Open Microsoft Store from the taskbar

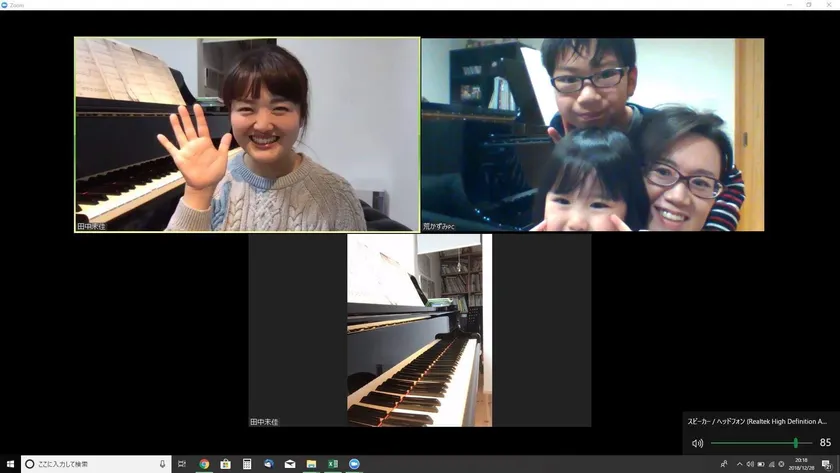pyautogui.click(x=226, y=464)
